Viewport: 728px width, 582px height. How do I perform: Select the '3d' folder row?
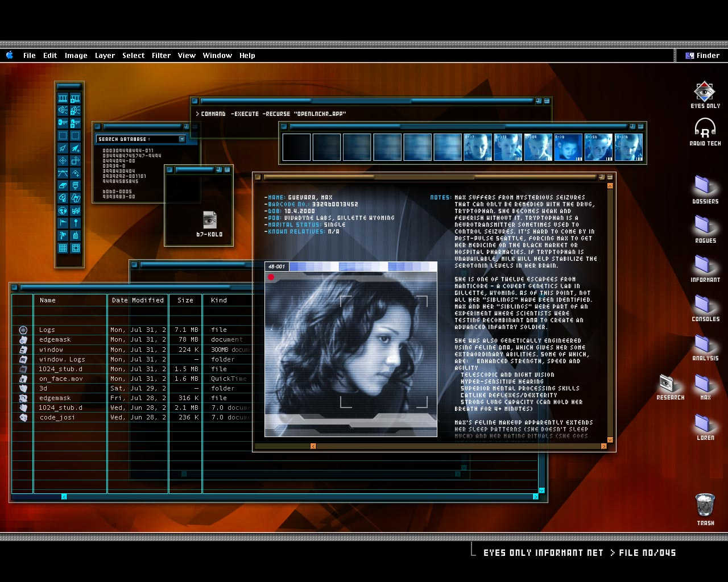(x=131, y=388)
